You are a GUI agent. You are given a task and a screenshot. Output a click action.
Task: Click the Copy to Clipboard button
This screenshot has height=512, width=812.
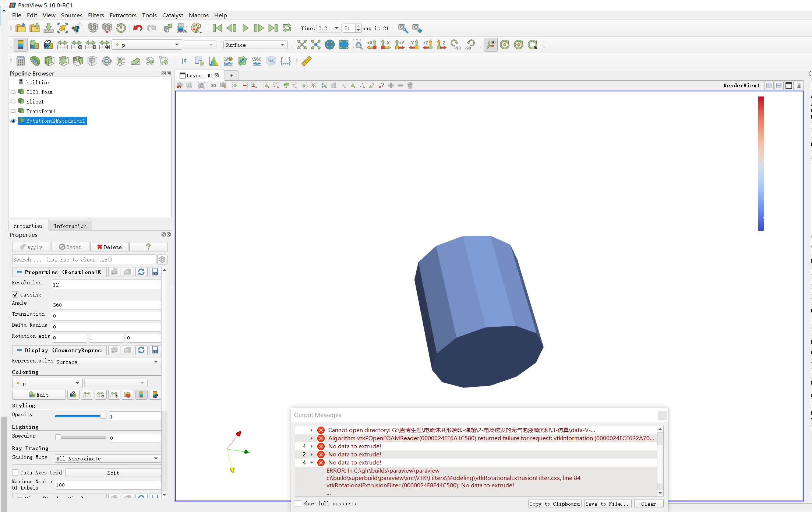[554, 504]
